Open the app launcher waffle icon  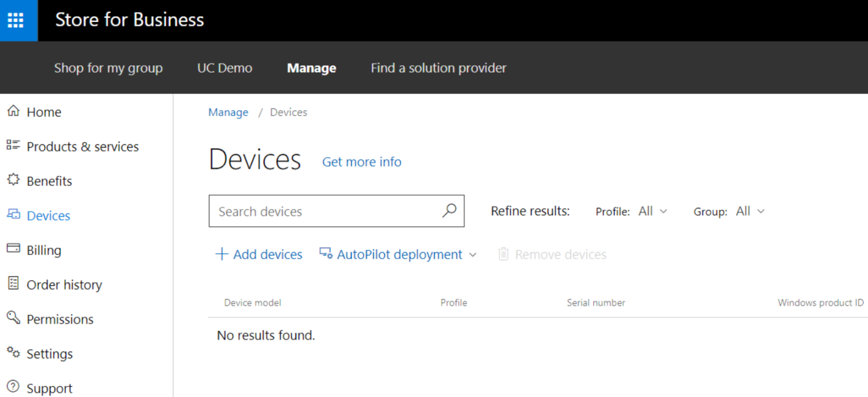point(15,20)
